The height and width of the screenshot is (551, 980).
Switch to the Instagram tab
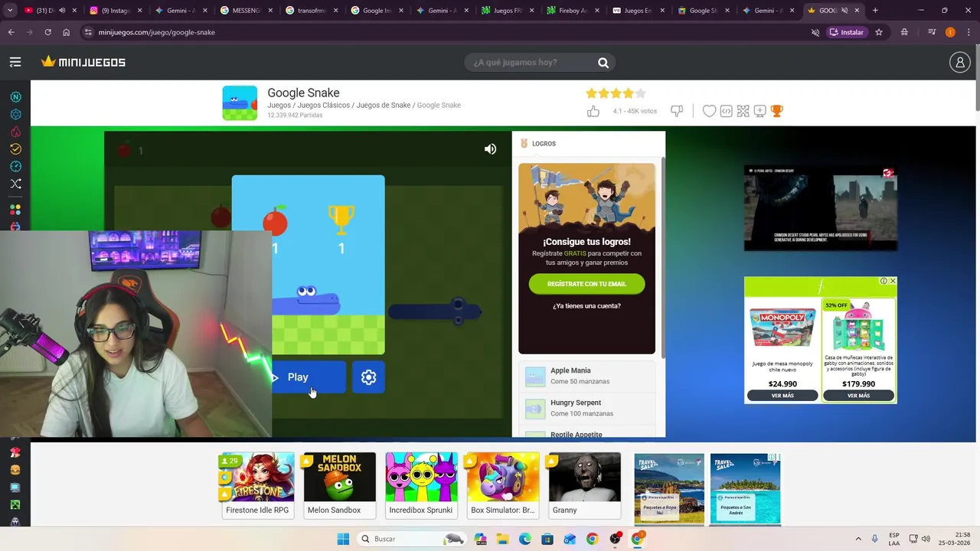click(115, 11)
